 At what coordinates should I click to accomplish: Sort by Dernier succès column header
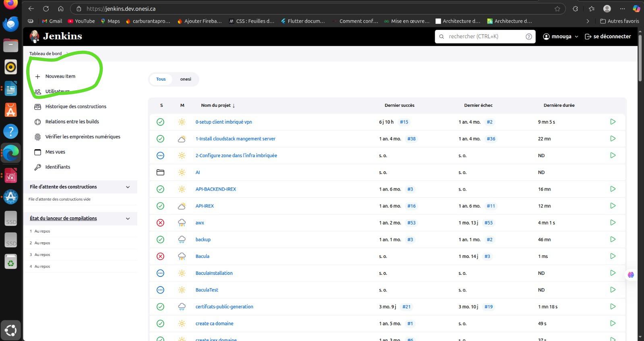[x=399, y=105]
